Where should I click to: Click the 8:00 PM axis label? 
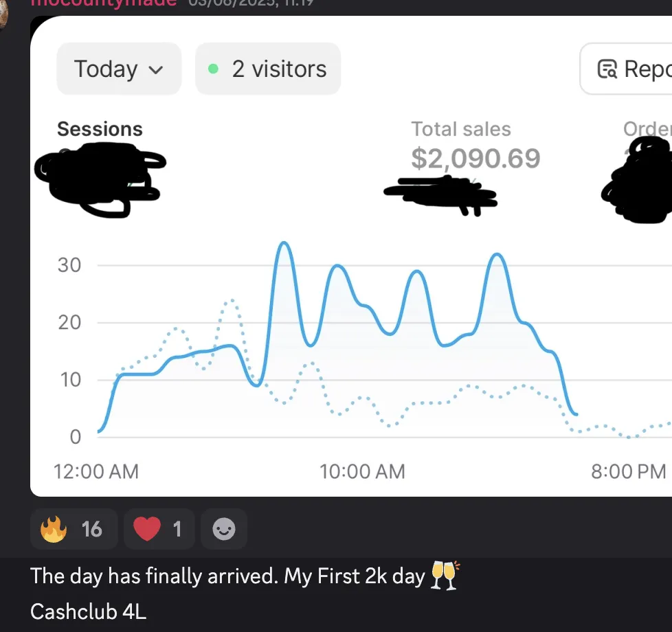pos(628,471)
